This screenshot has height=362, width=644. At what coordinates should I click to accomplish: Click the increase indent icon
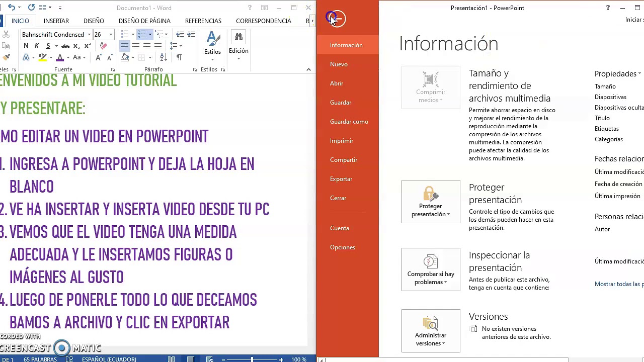coord(191,34)
